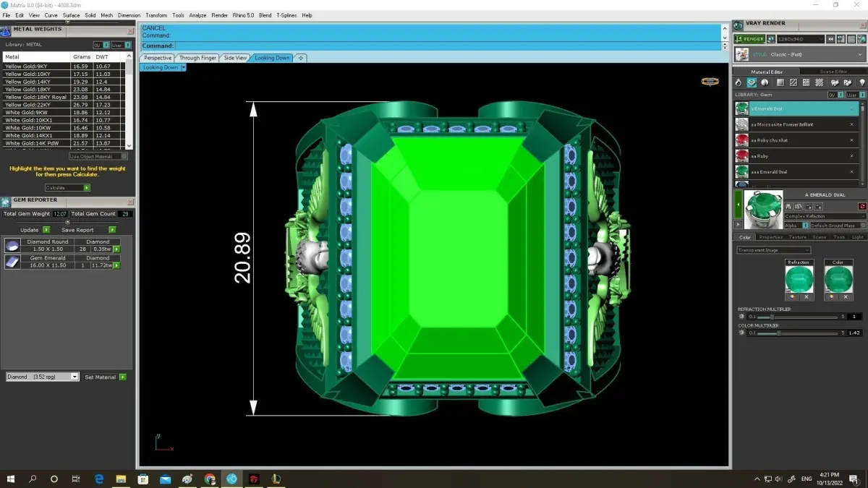Click the Command input field
The image size is (868, 488).
pos(447,46)
